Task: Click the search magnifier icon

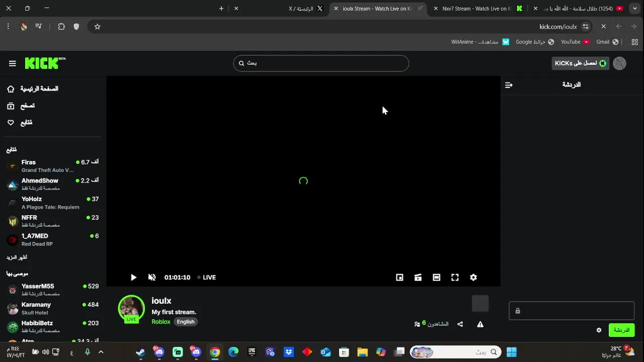Action: pyautogui.click(x=242, y=63)
